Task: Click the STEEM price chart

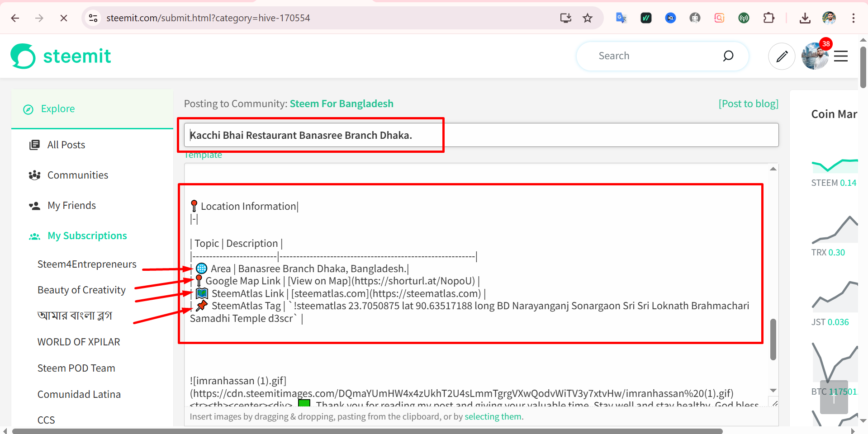Action: 835,166
